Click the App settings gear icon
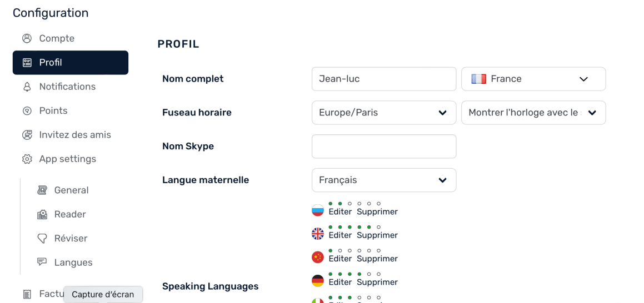Image resolution: width=644 pixels, height=303 pixels. tap(27, 159)
